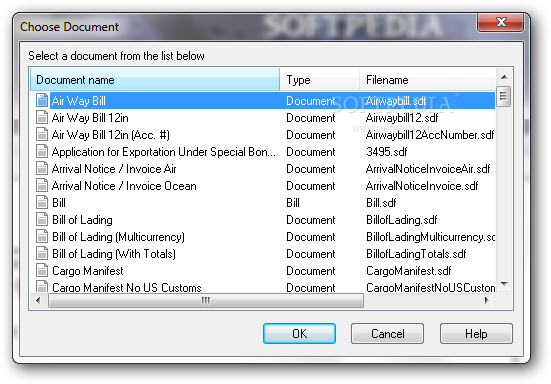Click the Airwaybill12.sdf filename

pos(402,118)
